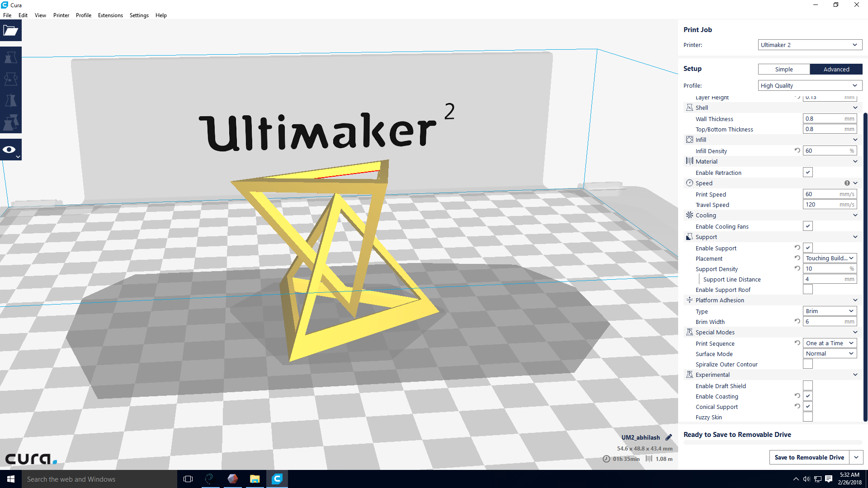
Task: Click Save to Removable Drive button
Action: pos(809,457)
